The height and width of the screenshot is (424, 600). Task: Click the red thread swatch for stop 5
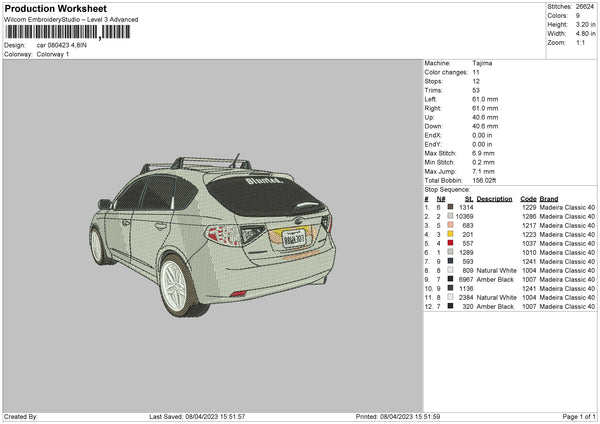click(x=450, y=242)
